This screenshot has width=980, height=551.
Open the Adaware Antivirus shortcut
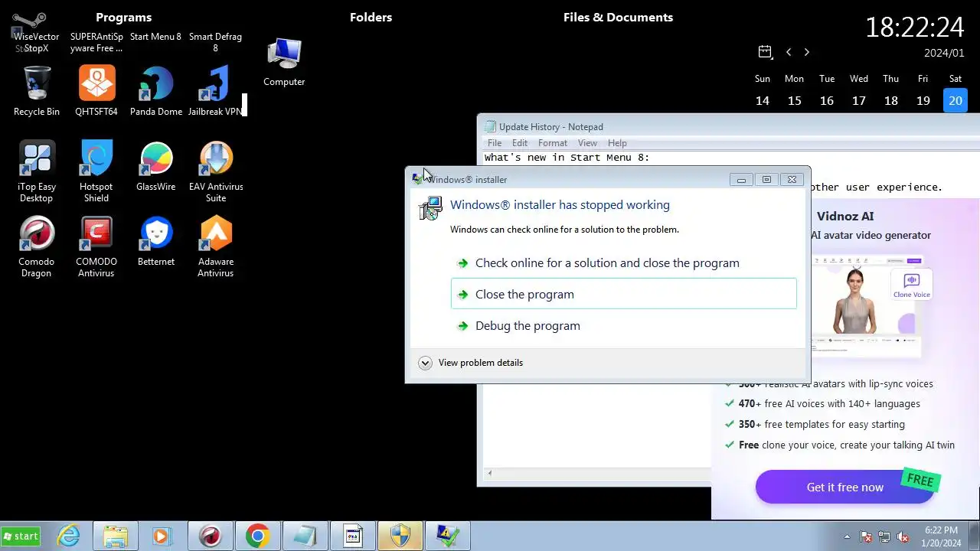pos(216,246)
